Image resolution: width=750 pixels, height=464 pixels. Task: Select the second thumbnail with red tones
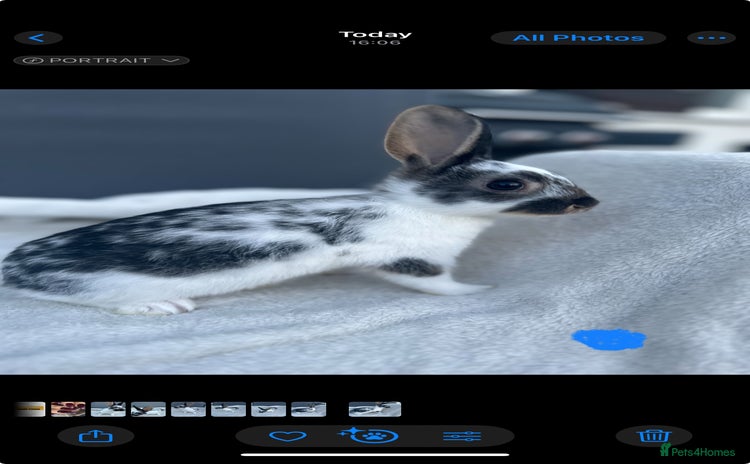click(68, 409)
